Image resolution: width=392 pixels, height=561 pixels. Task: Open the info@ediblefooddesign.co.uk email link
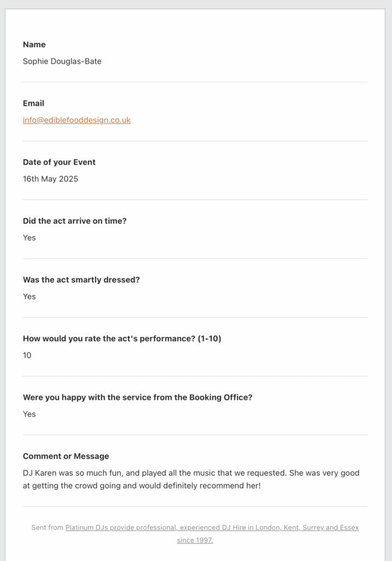77,120
